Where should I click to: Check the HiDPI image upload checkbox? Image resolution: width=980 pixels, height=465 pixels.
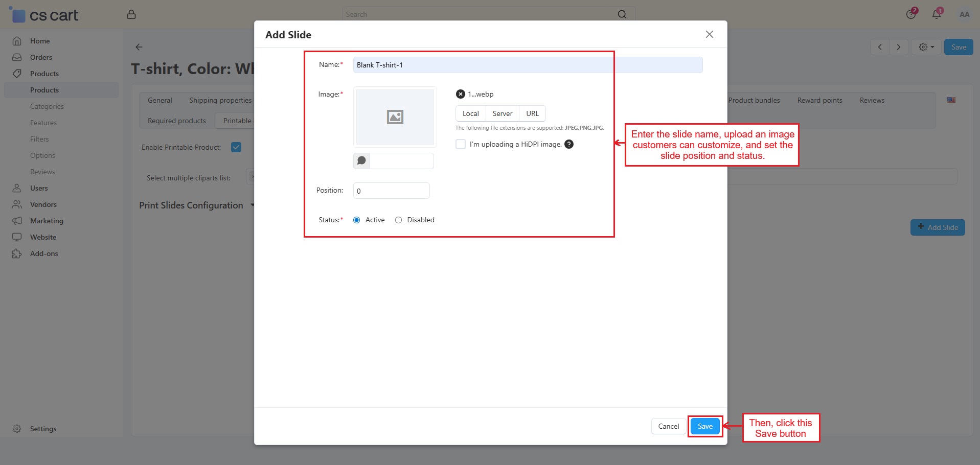tap(461, 144)
